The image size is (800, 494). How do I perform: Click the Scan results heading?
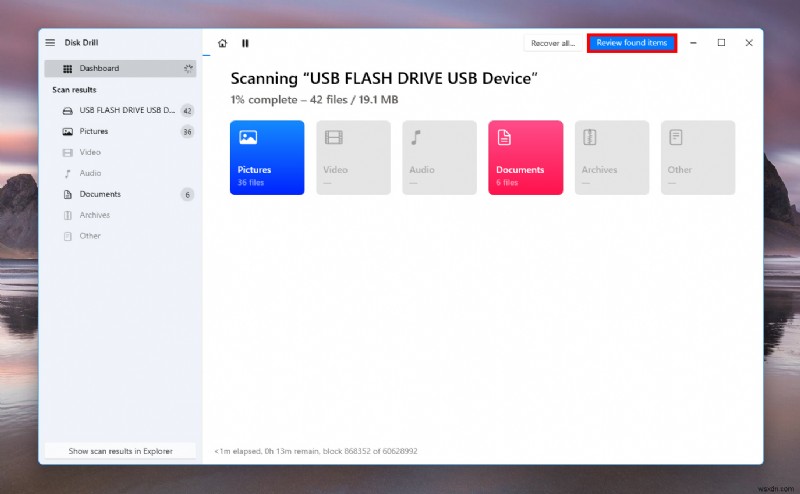pyautogui.click(x=74, y=90)
